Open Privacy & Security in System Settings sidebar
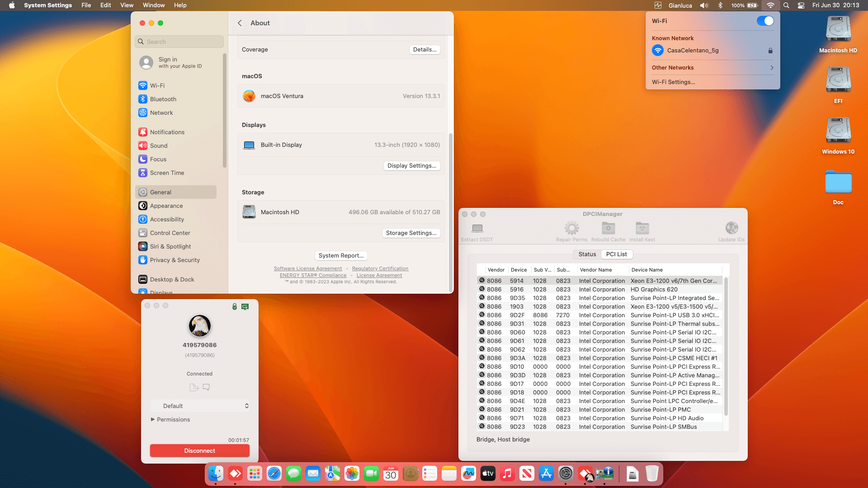The height and width of the screenshot is (488, 868). [175, 260]
